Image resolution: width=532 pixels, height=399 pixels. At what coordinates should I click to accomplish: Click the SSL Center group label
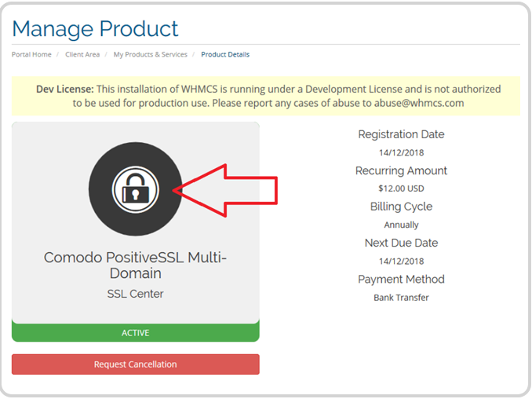pos(135,294)
